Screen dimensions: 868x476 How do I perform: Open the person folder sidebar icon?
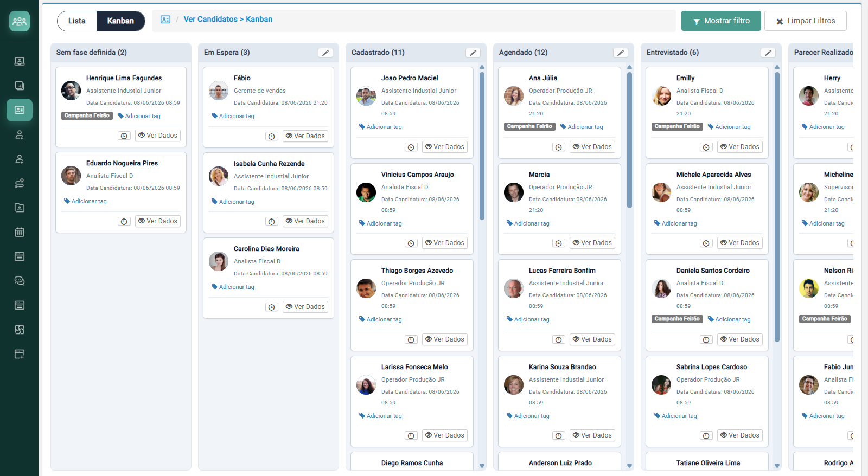(20, 208)
